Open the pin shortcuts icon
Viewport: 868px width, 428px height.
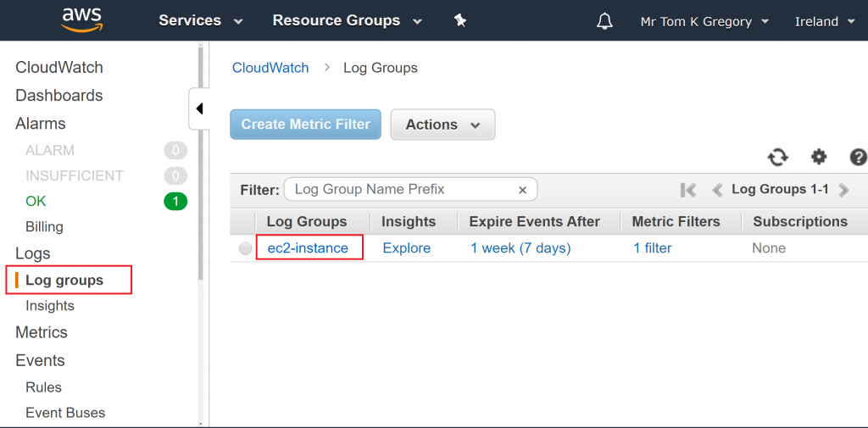coord(460,20)
